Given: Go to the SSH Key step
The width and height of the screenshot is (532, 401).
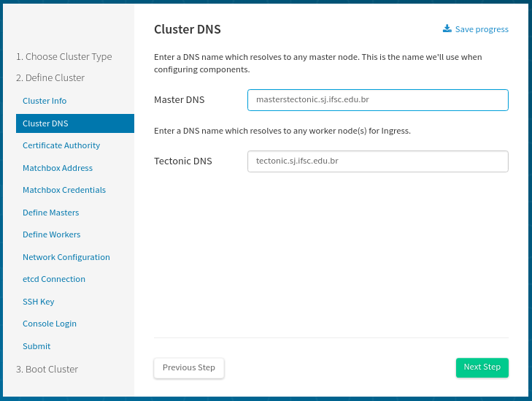Looking at the screenshot, I should [39, 302].
